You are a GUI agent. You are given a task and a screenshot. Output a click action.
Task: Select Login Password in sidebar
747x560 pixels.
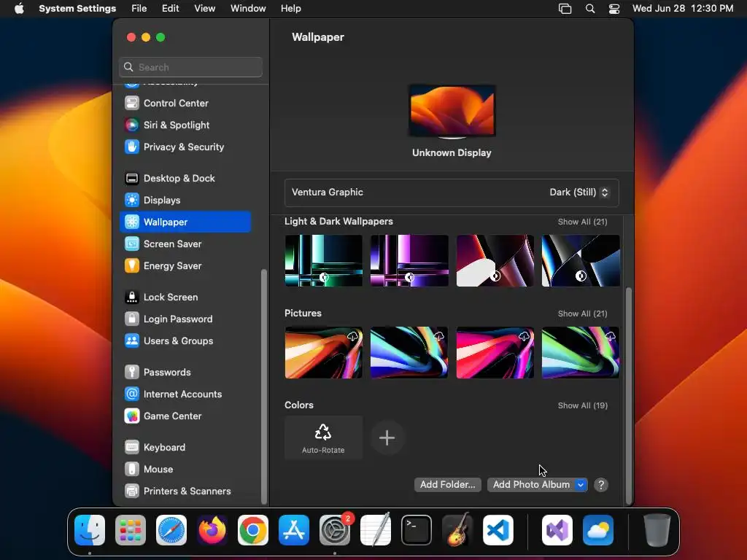[185, 319]
